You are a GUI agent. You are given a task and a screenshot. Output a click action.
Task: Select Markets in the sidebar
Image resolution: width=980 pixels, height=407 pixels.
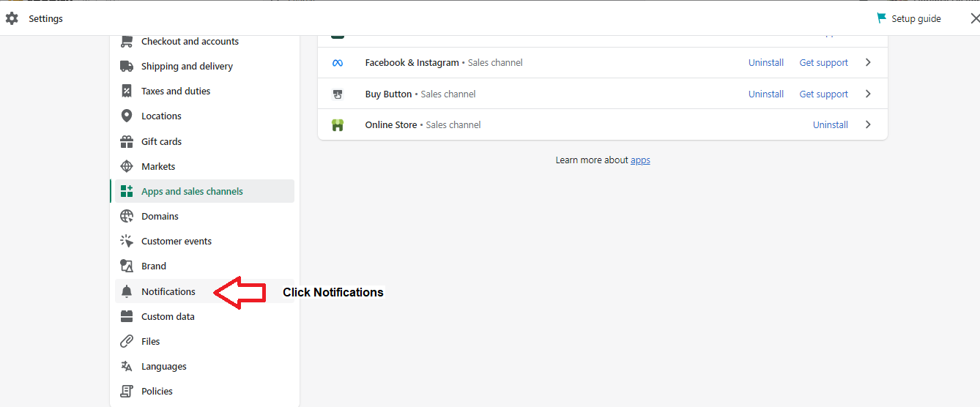click(x=204, y=166)
